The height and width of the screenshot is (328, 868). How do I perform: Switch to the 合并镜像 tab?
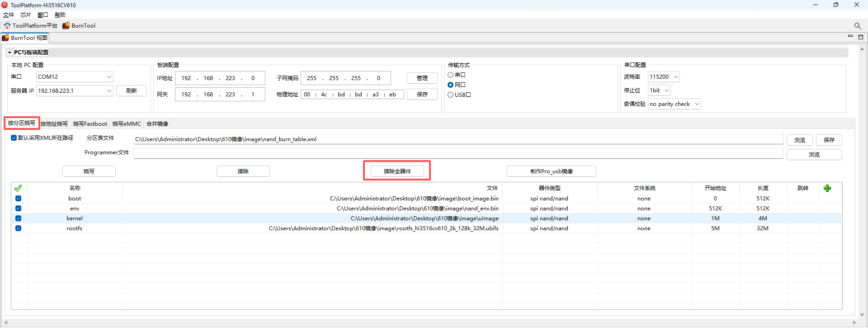(x=157, y=124)
